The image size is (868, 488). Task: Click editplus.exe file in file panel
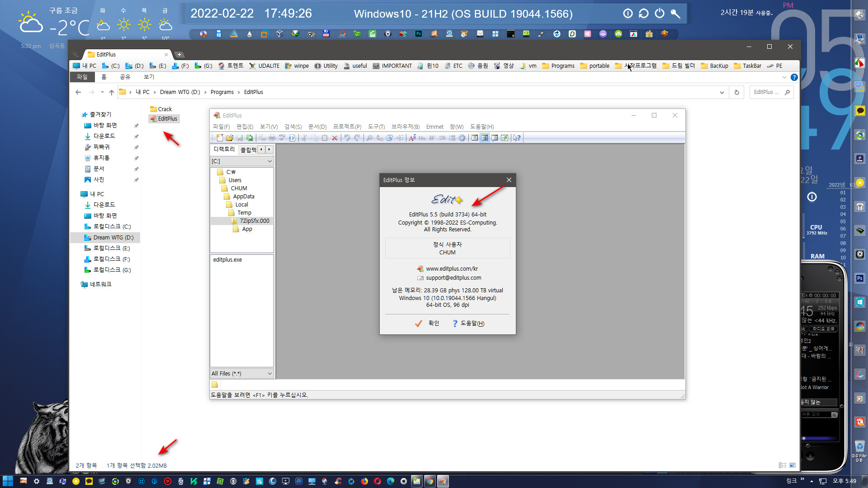228,259
